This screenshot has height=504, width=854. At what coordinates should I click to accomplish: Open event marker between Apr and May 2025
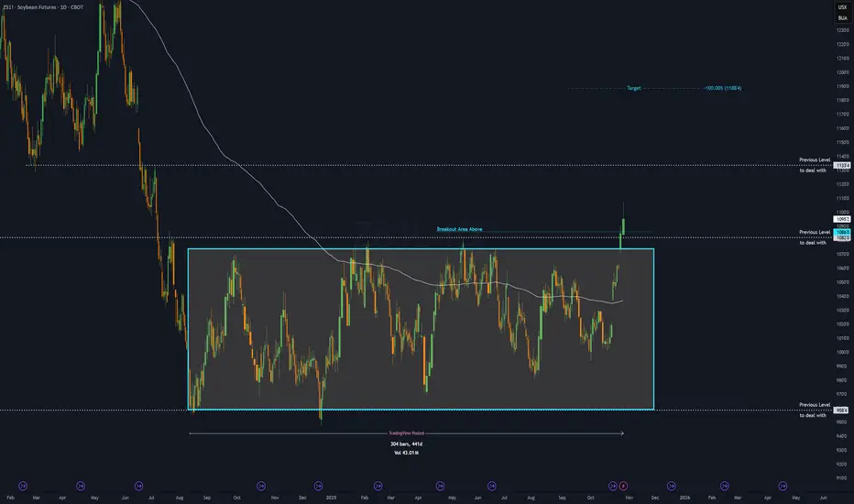pos(440,486)
